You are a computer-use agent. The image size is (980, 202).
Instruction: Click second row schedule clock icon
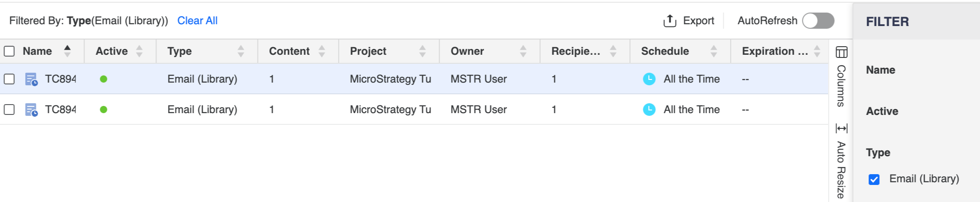649,110
